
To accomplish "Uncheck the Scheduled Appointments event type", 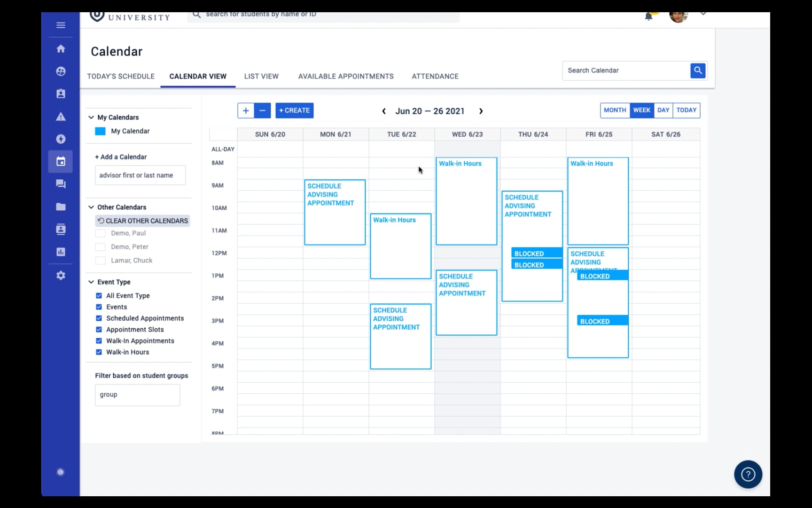I will click(99, 318).
